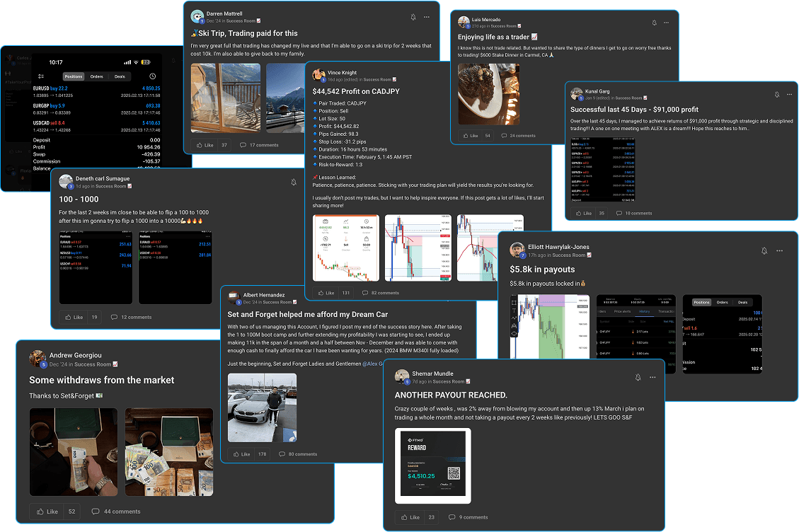Open more options on Luis Mercado's post

(666, 23)
